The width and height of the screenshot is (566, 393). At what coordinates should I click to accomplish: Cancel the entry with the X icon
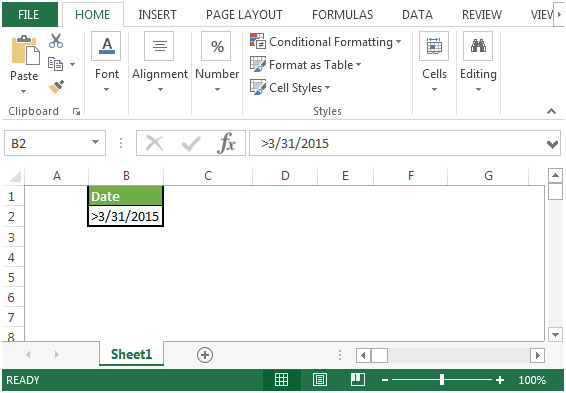tap(154, 143)
